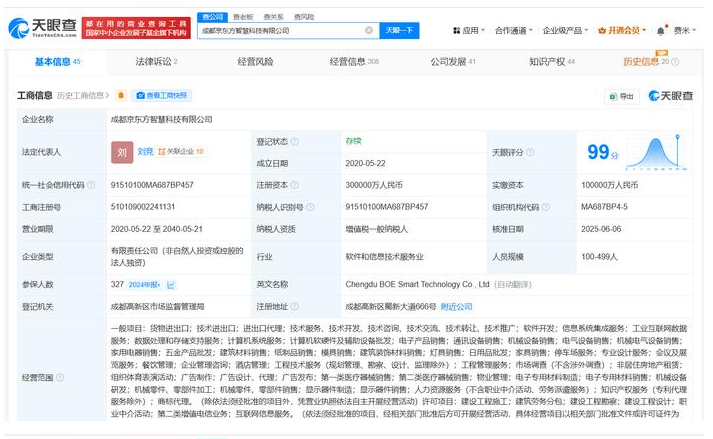Switch to the 公司发展 tab
The height and width of the screenshot is (439, 713).
[452, 62]
